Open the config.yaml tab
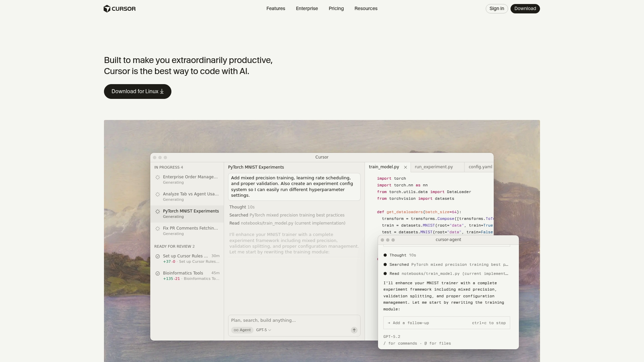The height and width of the screenshot is (362, 644). pos(480,167)
